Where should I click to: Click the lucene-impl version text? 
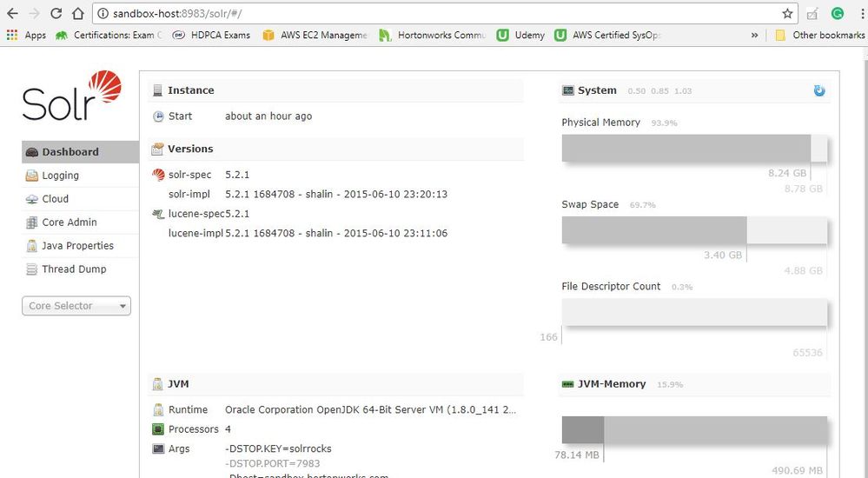coord(336,233)
